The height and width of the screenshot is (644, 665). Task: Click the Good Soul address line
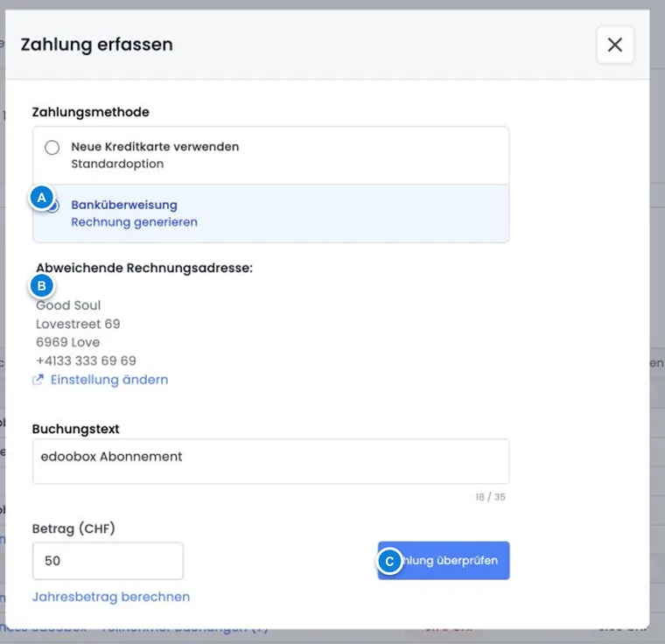(68, 305)
